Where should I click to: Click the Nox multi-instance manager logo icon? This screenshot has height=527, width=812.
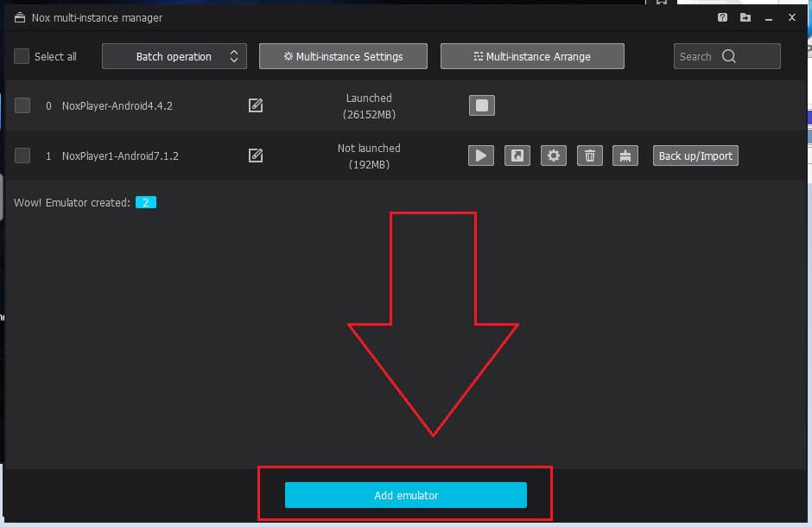pyautogui.click(x=20, y=17)
